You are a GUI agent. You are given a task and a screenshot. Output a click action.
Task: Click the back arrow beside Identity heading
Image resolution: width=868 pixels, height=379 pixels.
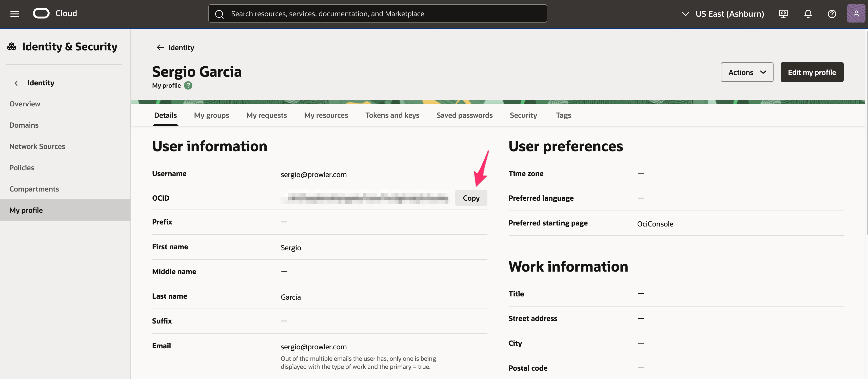coord(161,47)
